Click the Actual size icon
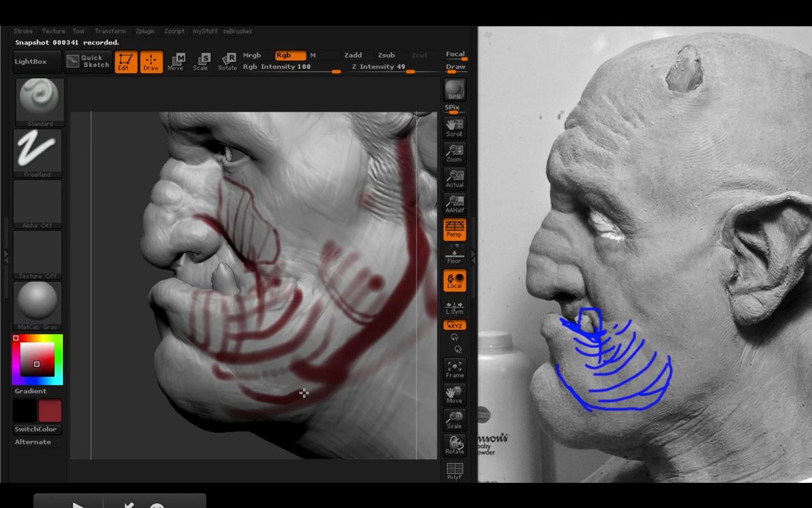The height and width of the screenshot is (508, 812). [x=455, y=179]
